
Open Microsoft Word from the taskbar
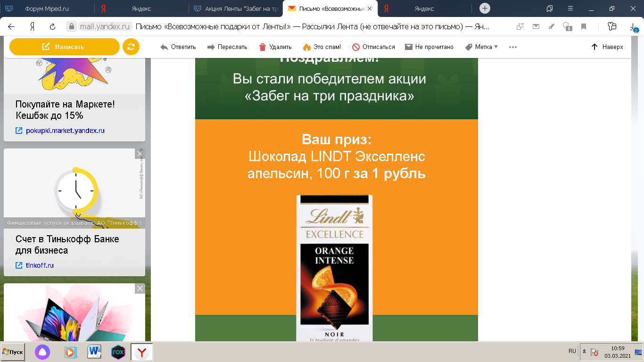[94, 352]
